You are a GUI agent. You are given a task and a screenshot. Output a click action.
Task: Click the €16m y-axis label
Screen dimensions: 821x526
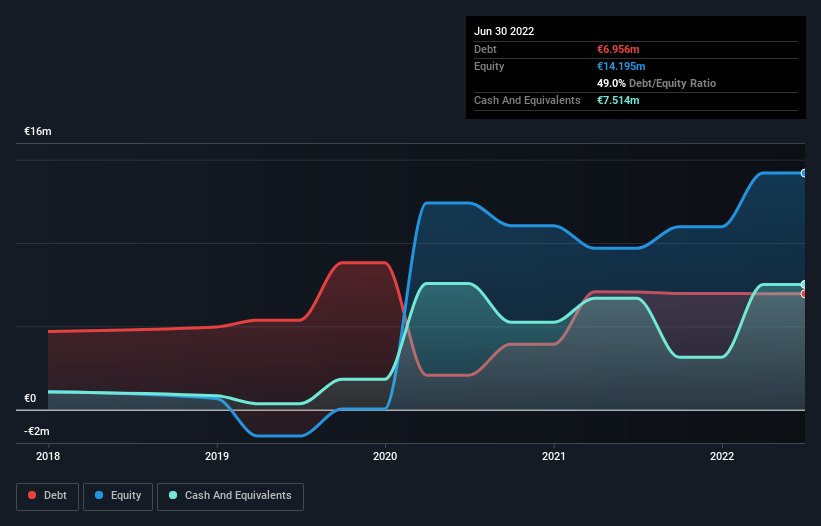click(x=38, y=131)
